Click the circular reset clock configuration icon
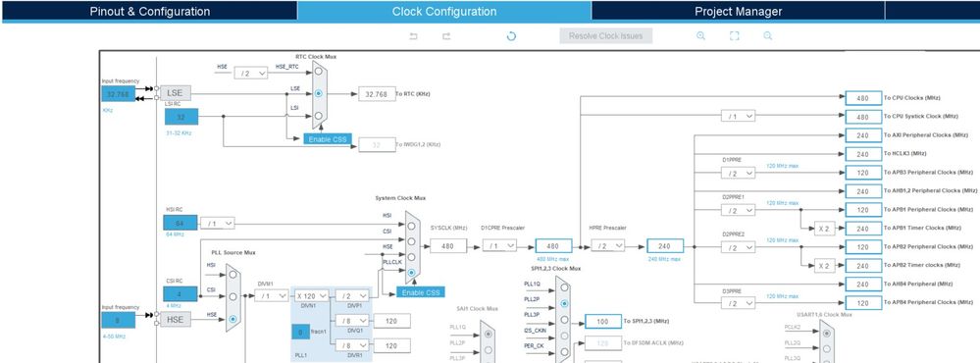The width and height of the screenshot is (980, 363). click(511, 36)
